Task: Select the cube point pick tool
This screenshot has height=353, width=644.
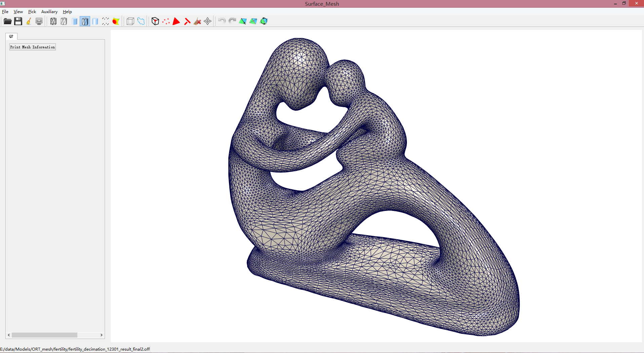Action: [x=155, y=21]
